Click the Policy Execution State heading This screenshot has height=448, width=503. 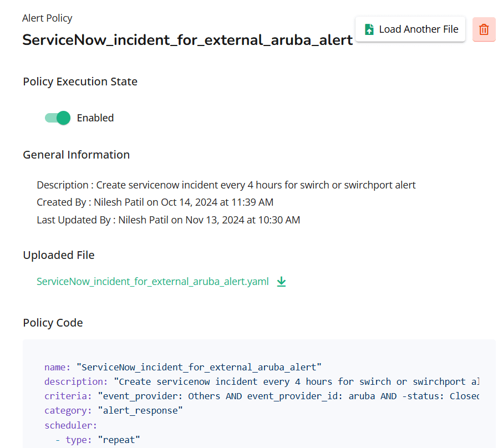coord(80,82)
